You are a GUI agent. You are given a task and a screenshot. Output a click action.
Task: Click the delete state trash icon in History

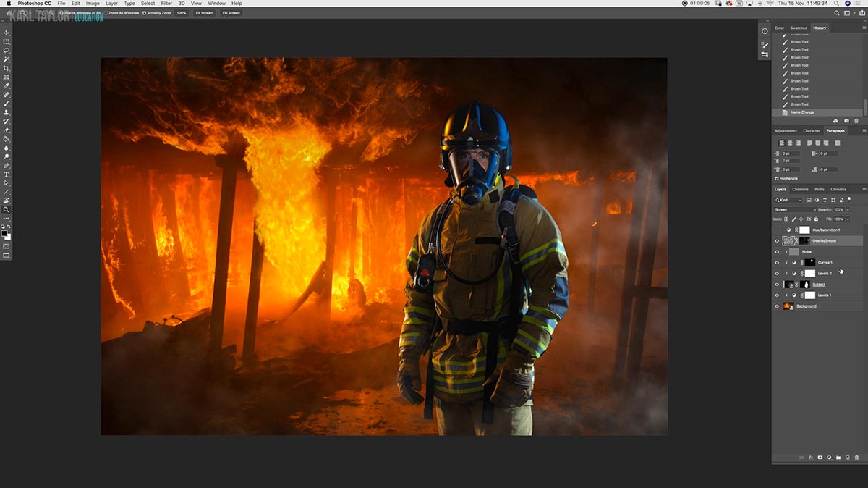click(856, 121)
